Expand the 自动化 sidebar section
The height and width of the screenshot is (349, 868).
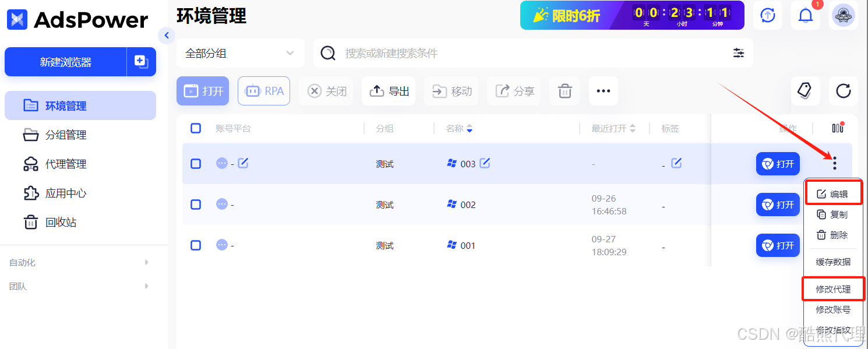coord(79,263)
